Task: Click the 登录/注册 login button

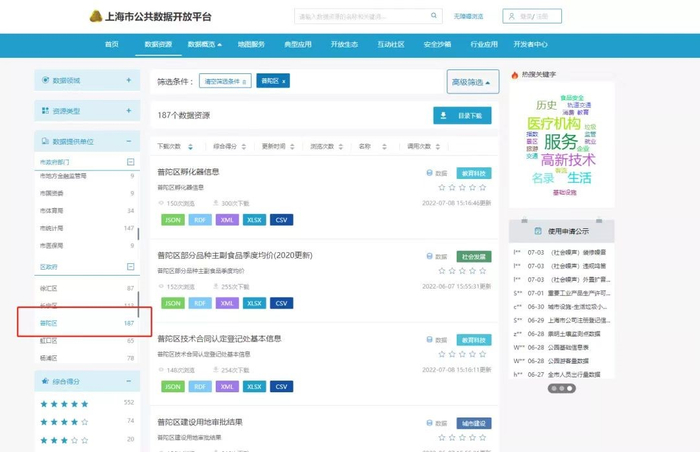Action: 532,16
